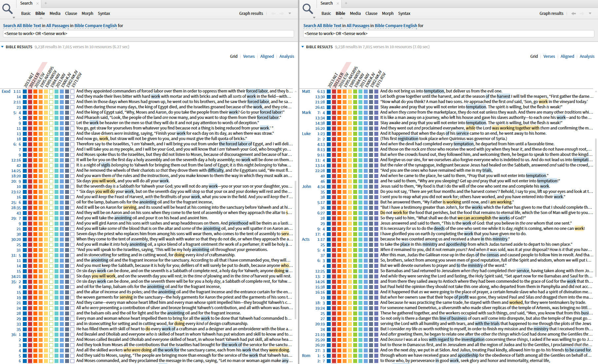This screenshot has width=598, height=364.
Task: Select Clause search type in left panel
Action: point(71,14)
